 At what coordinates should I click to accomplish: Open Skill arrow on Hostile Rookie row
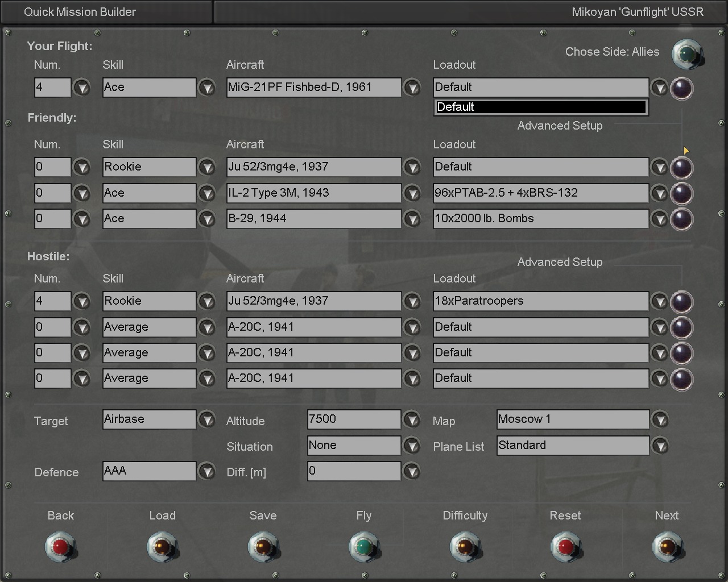point(206,302)
